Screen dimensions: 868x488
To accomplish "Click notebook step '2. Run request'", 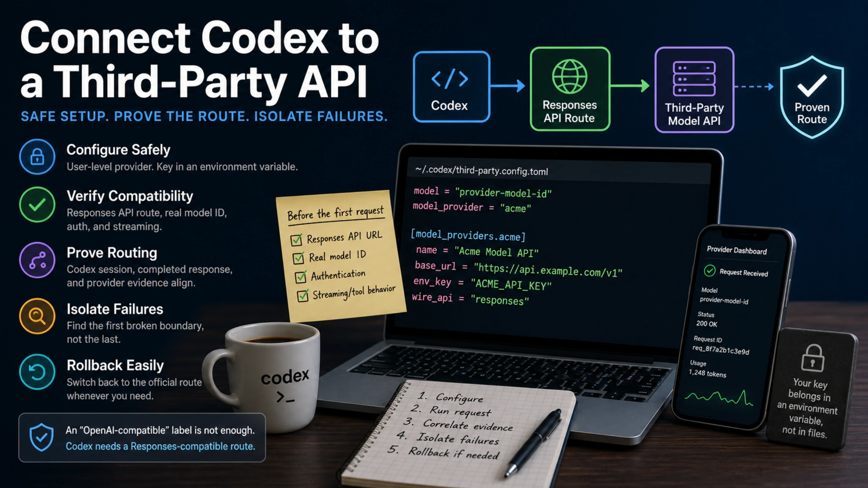I will 451,411.
